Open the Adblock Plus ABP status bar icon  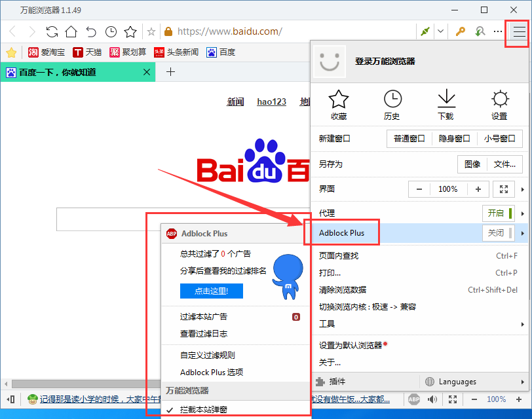click(413, 399)
